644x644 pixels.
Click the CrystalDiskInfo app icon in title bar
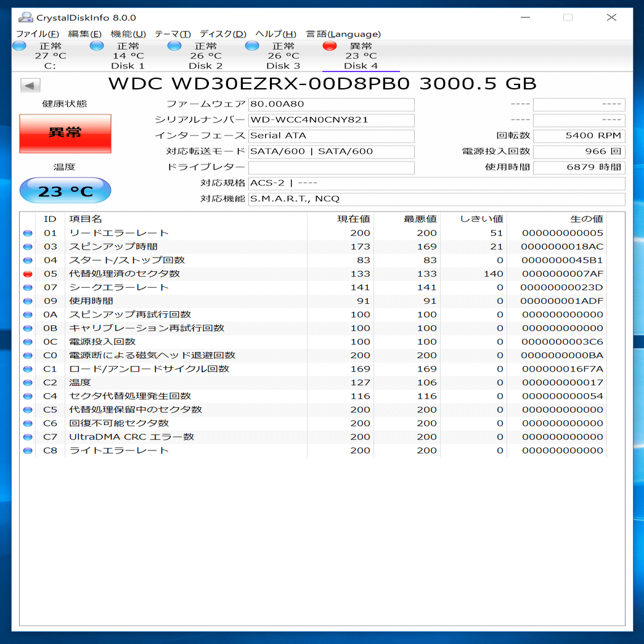pos(25,17)
